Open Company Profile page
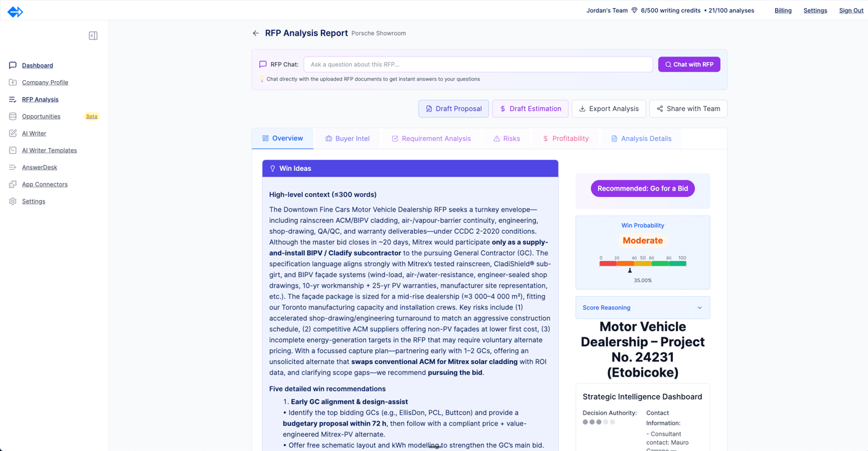Viewport: 868px width, 451px height. click(x=45, y=83)
